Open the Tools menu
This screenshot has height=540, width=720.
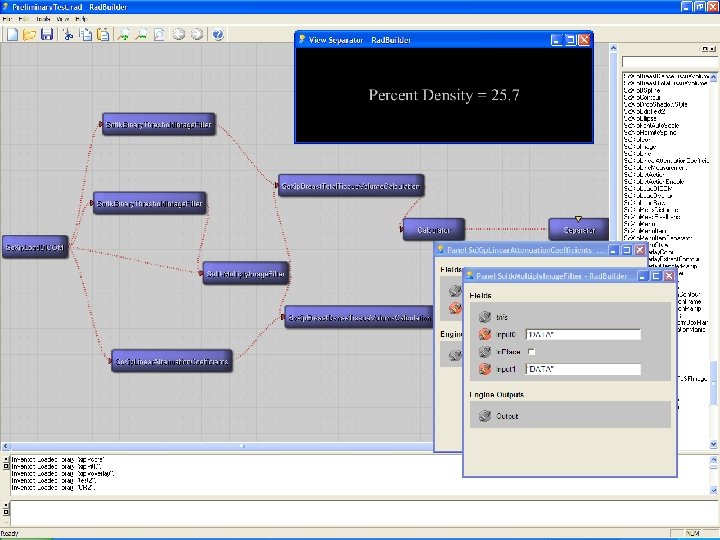pyautogui.click(x=42, y=19)
